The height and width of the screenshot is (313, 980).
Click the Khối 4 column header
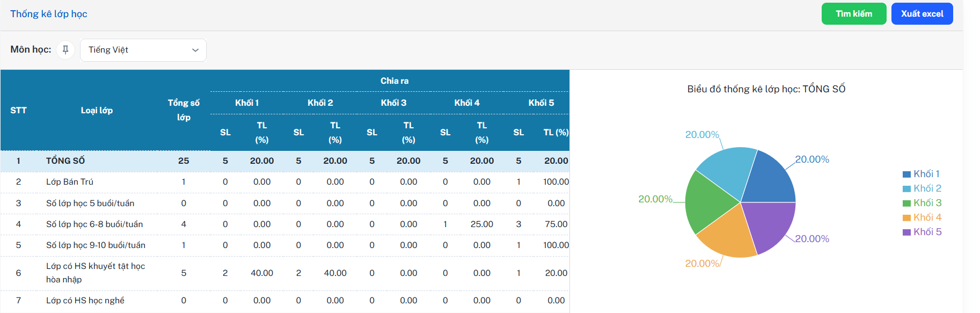pyautogui.click(x=467, y=103)
